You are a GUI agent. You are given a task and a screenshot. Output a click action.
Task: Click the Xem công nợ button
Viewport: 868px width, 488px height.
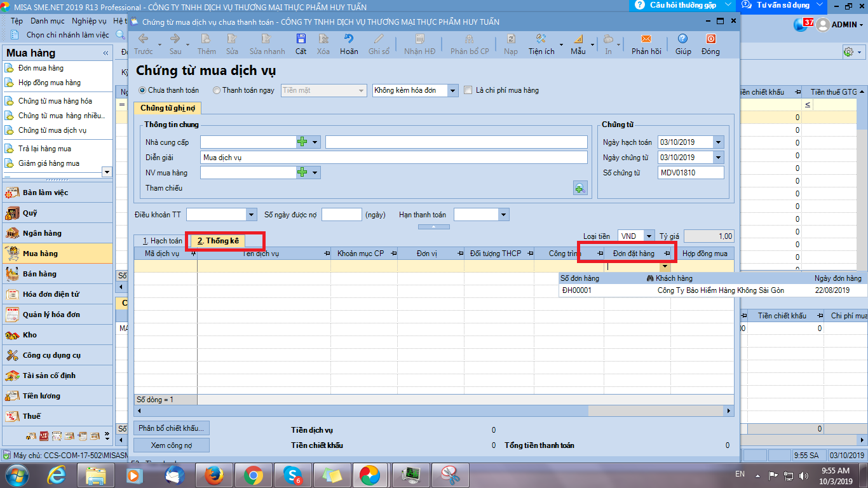tap(172, 445)
